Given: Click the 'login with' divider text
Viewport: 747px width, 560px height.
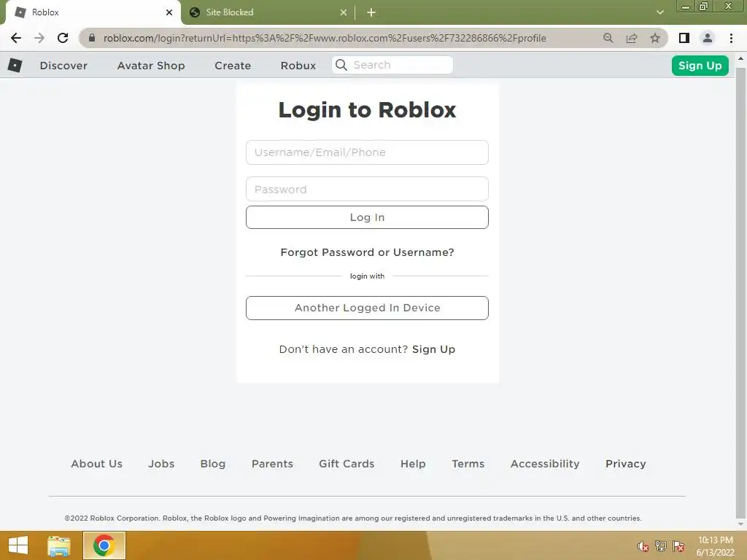Looking at the screenshot, I should pyautogui.click(x=367, y=276).
